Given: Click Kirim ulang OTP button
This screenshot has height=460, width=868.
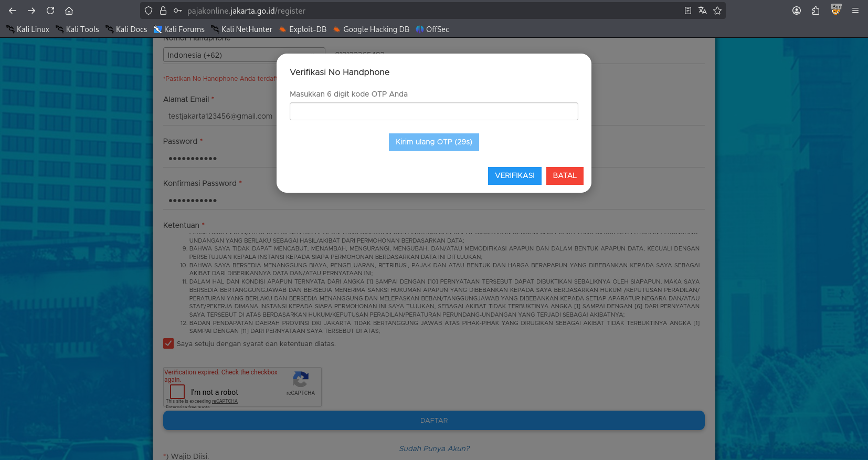Looking at the screenshot, I should tap(434, 142).
